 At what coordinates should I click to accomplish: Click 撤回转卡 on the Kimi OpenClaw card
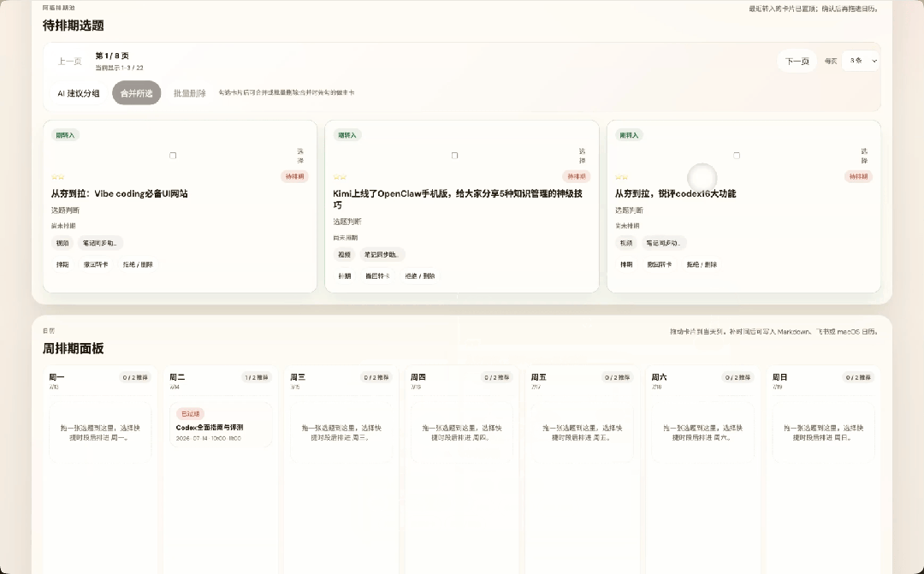(x=377, y=275)
